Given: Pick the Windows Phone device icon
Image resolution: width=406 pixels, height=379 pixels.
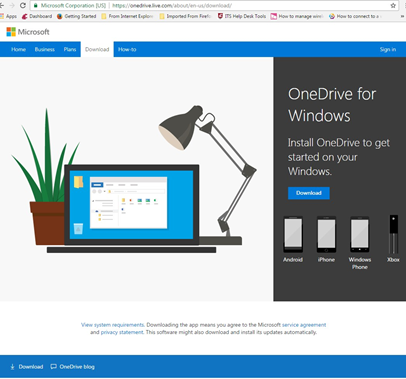Looking at the screenshot, I should [360, 234].
